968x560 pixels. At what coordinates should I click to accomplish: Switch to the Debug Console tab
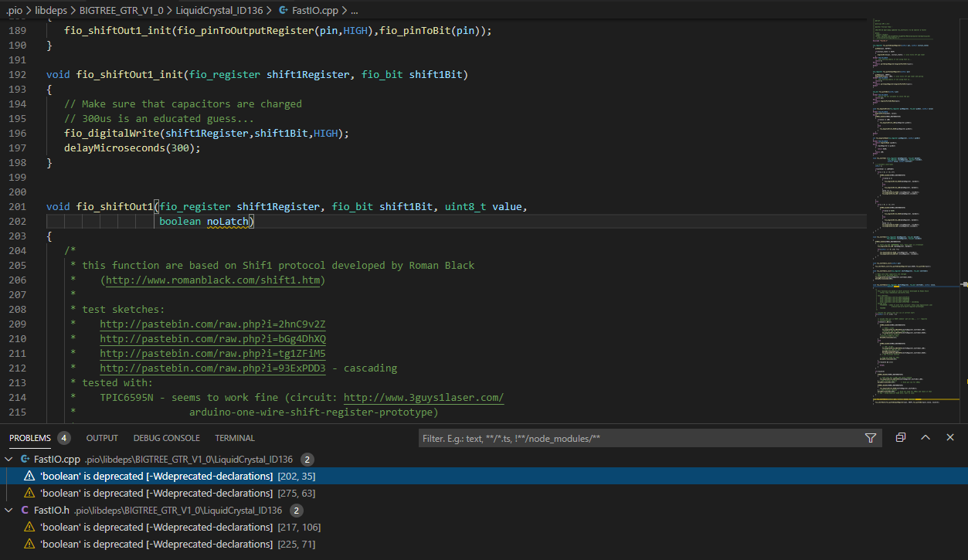tap(166, 438)
